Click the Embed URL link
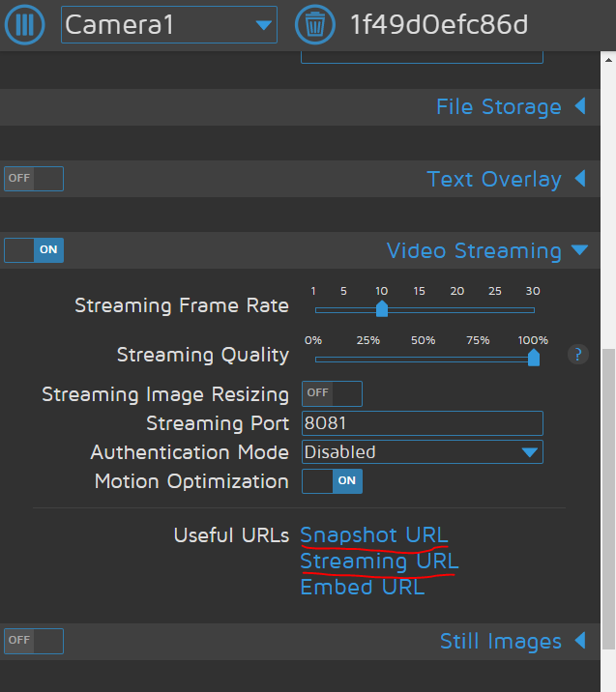The height and width of the screenshot is (692, 616). pyautogui.click(x=363, y=587)
